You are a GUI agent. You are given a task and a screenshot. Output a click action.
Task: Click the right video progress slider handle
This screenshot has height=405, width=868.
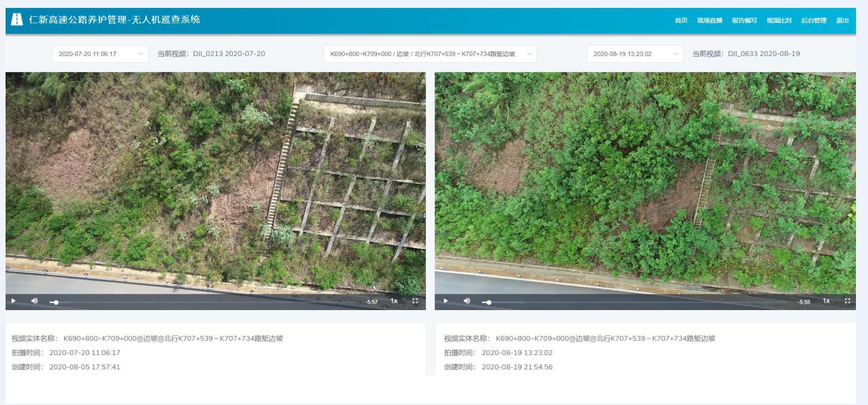(x=489, y=302)
